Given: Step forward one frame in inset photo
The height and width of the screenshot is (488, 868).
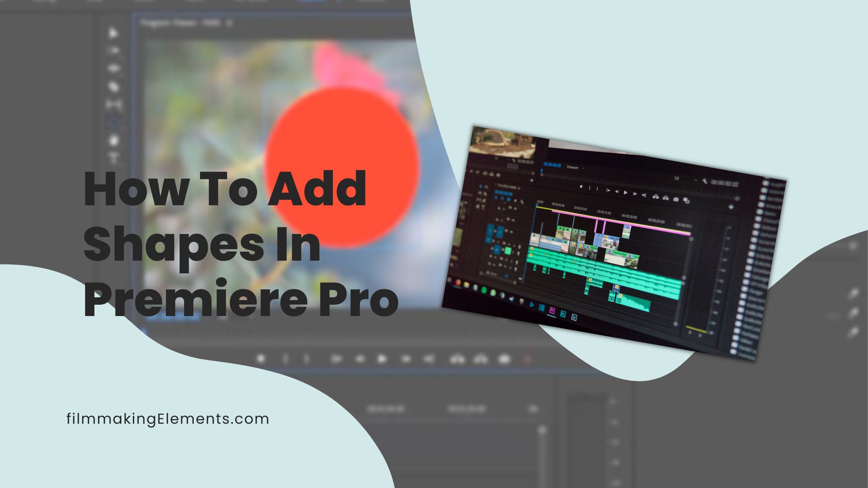Looking at the screenshot, I should click(x=635, y=194).
